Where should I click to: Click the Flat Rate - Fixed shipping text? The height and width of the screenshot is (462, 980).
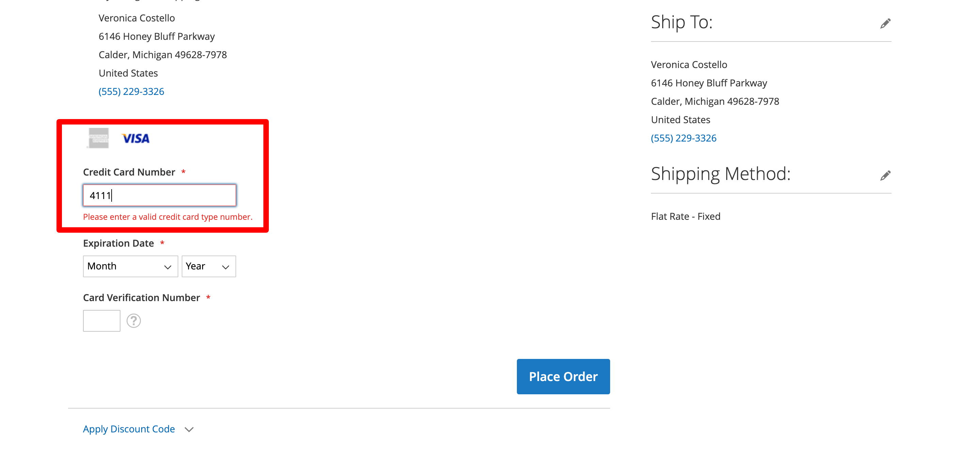click(x=685, y=216)
